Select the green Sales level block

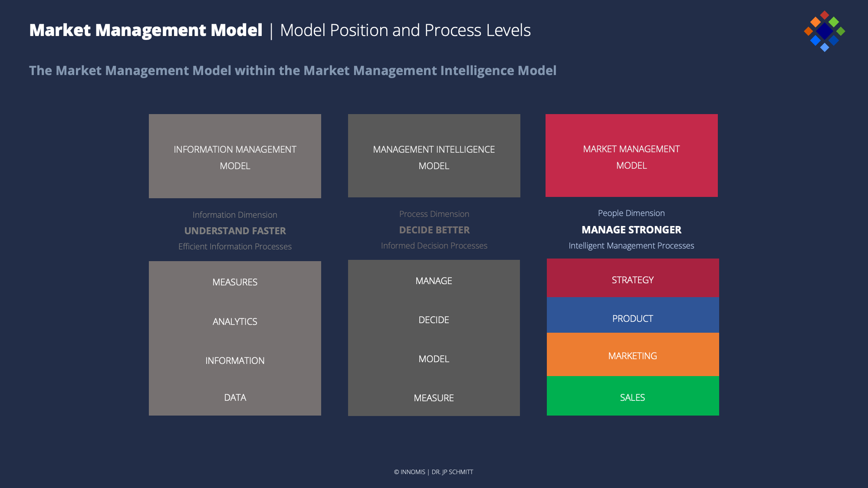click(632, 397)
